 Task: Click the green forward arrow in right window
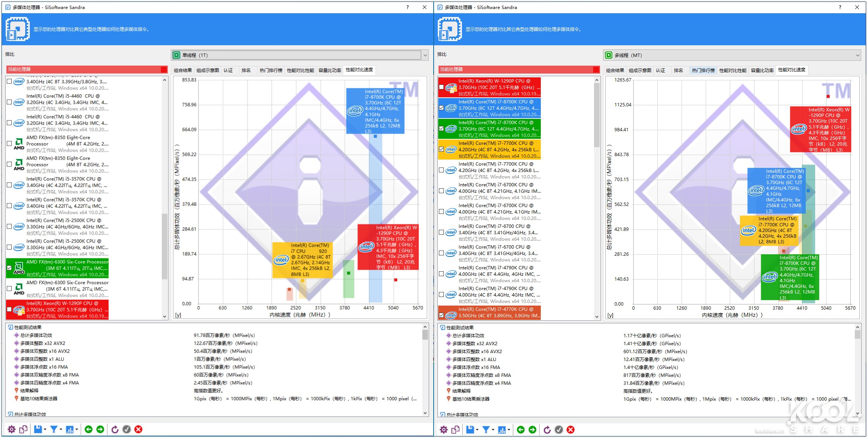[532, 430]
